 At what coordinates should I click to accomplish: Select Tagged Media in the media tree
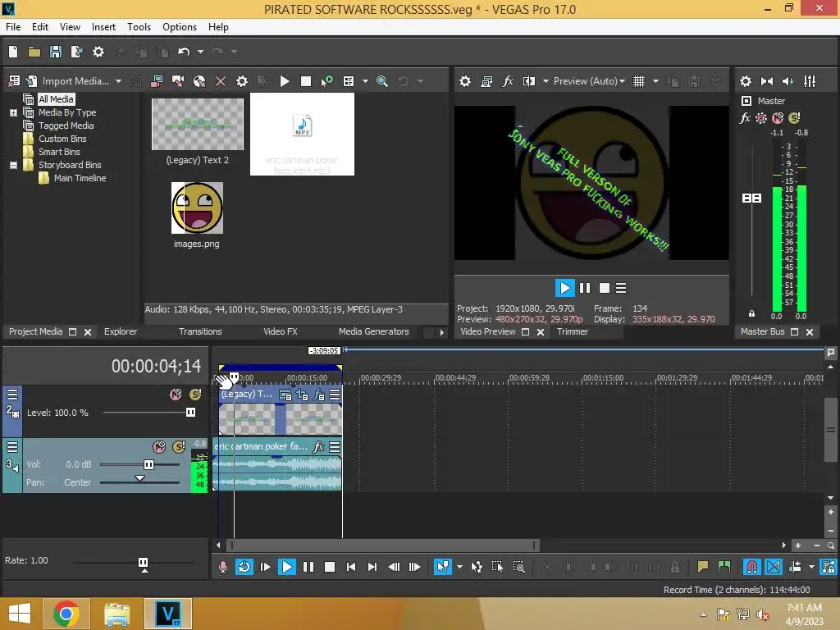coord(66,126)
